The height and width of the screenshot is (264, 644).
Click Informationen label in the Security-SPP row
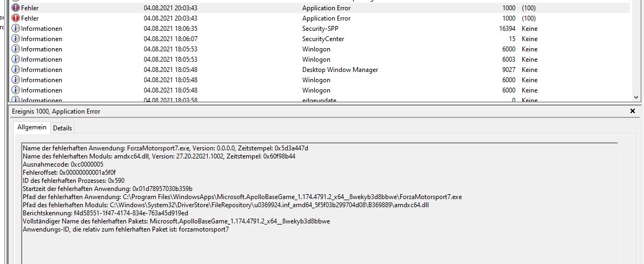(42, 28)
